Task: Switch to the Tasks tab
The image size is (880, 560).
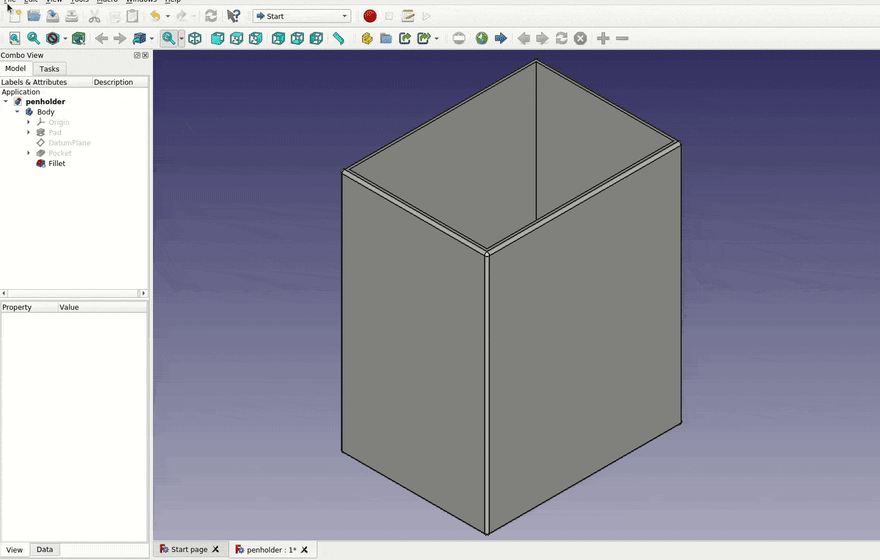Action: (x=49, y=68)
